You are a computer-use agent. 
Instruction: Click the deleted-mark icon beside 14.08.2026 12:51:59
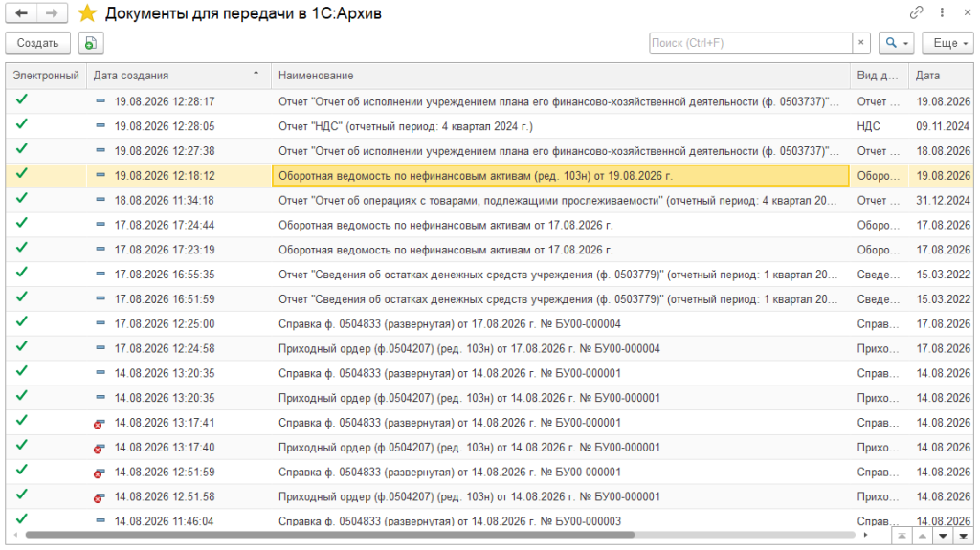[99, 473]
